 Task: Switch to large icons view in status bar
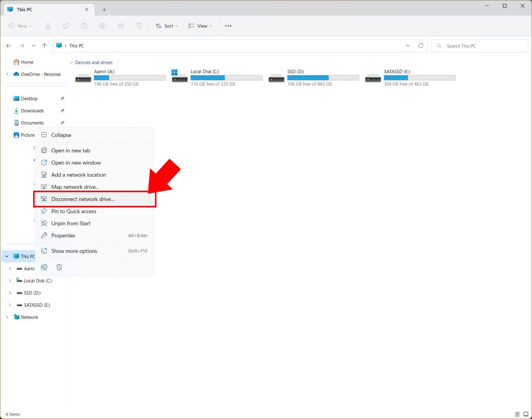[x=526, y=414]
